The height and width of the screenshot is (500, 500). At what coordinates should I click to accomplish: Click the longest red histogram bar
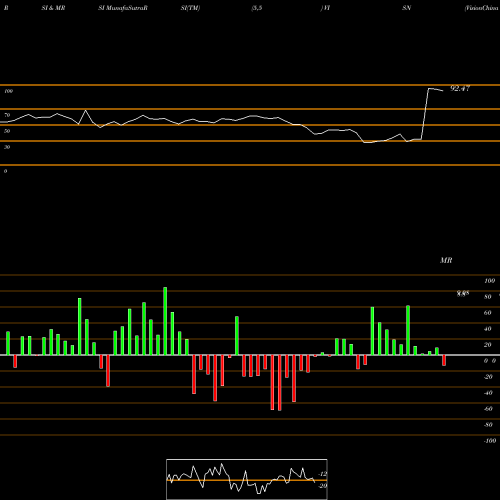(x=279, y=383)
